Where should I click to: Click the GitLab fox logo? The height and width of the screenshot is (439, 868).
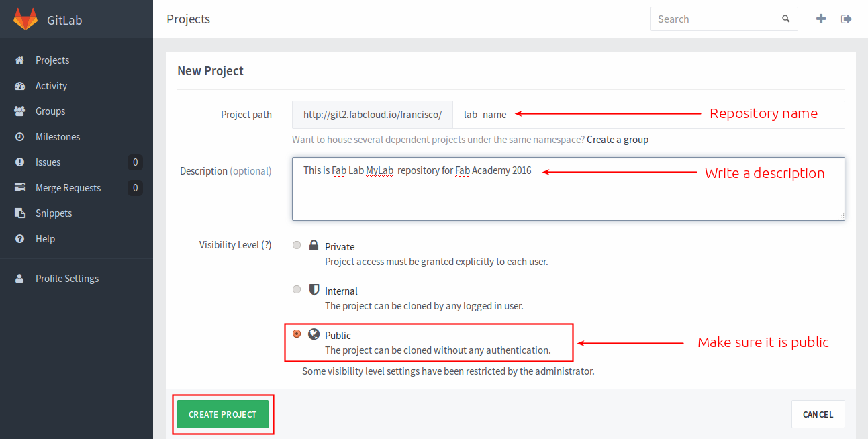(x=26, y=19)
